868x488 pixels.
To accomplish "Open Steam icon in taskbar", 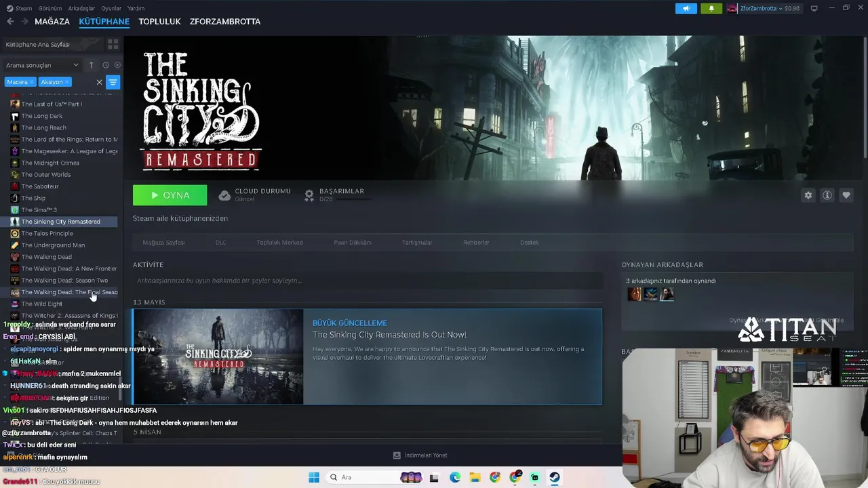I will [x=555, y=477].
